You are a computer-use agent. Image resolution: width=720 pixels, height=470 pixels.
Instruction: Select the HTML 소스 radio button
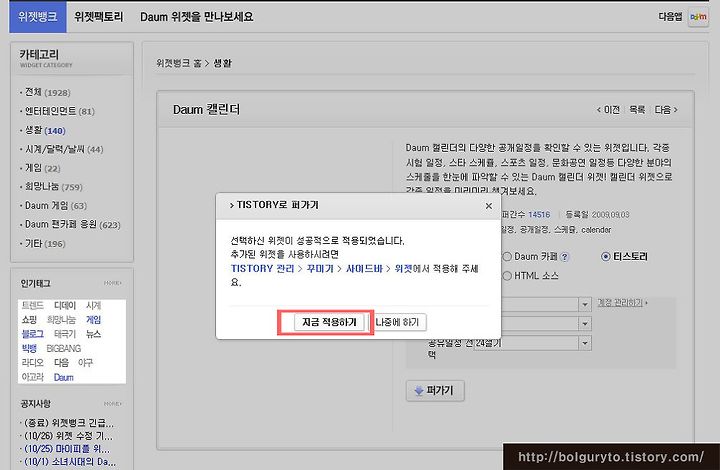pos(507,276)
